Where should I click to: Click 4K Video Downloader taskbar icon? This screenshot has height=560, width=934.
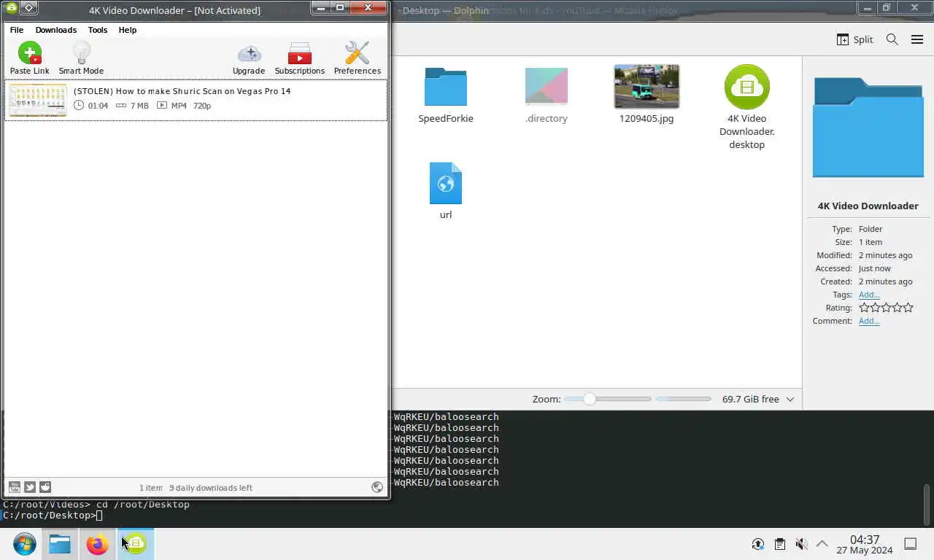click(x=136, y=544)
